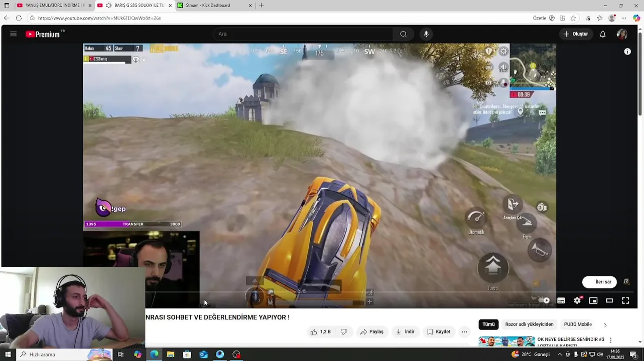The width and height of the screenshot is (644, 361).
Task: Like the video (1,2 B)
Action: tap(320, 332)
